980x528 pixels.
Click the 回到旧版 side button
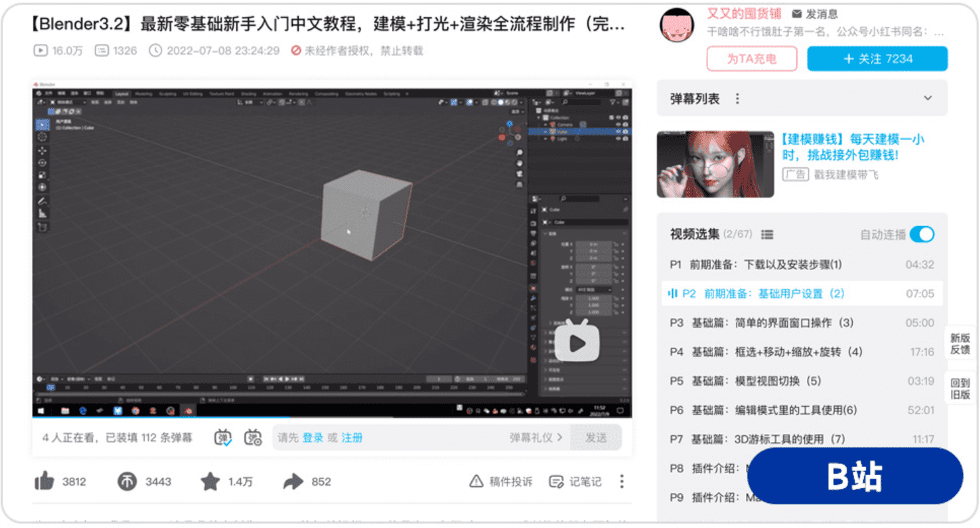(960, 389)
